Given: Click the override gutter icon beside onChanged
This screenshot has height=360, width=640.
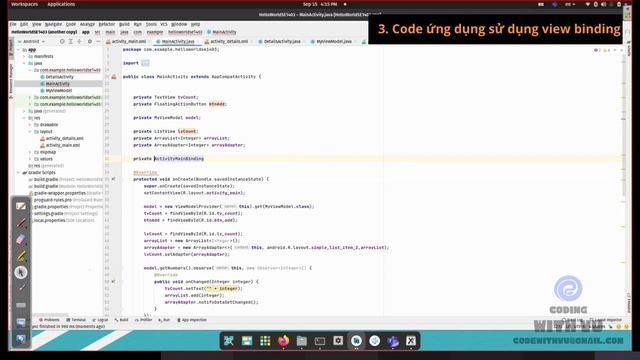Looking at the screenshot, I should coord(113,282).
